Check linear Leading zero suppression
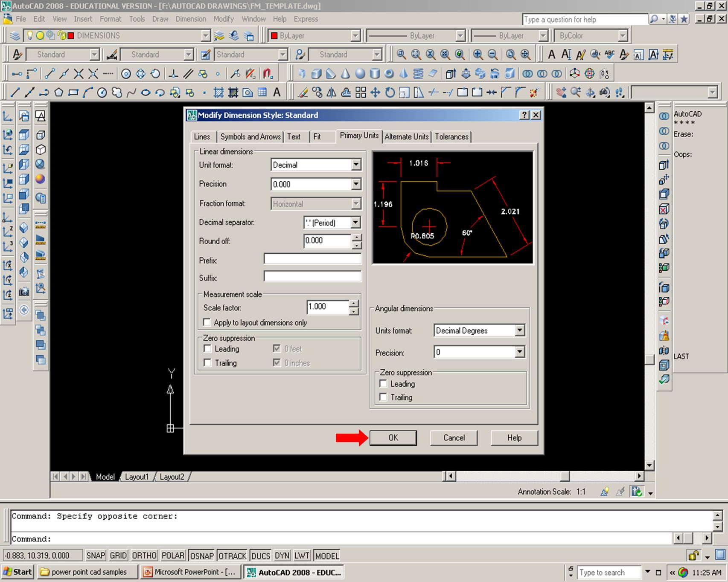728x582 pixels. [x=207, y=349]
